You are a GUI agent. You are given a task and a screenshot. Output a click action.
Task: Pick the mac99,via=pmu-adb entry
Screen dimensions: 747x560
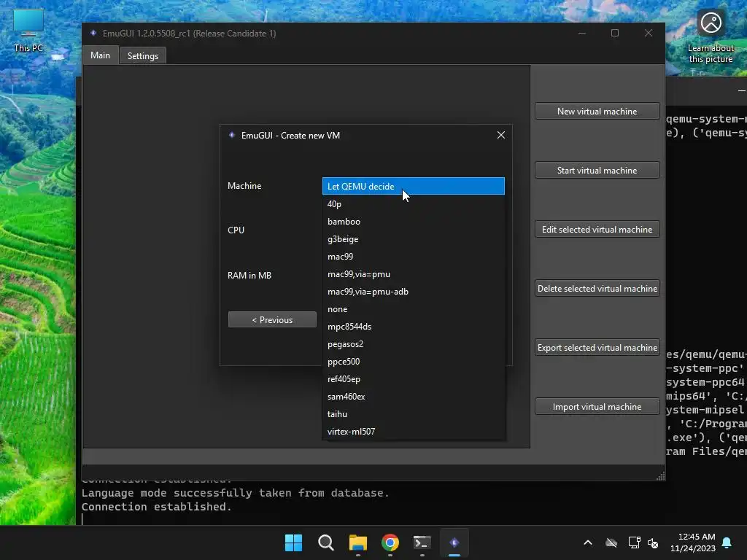coord(413,292)
